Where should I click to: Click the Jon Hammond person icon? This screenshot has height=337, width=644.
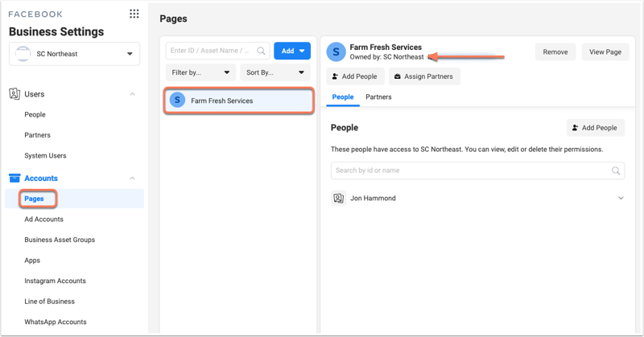338,199
